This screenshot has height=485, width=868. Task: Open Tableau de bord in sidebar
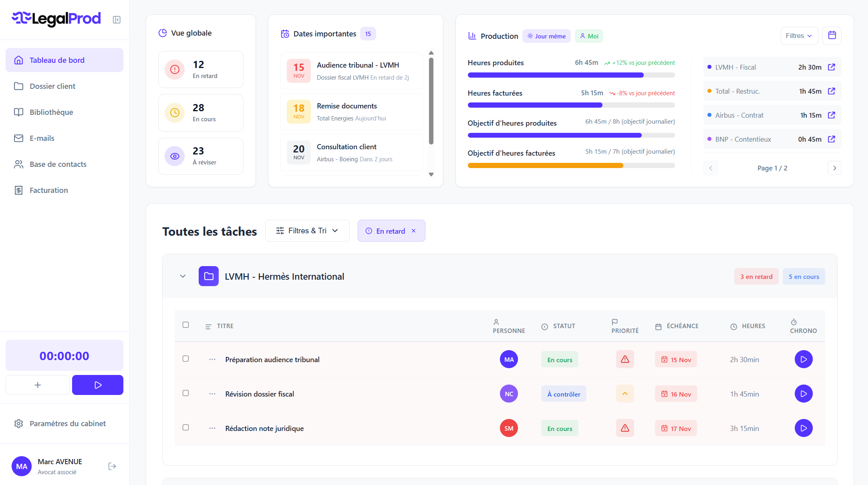pos(64,60)
